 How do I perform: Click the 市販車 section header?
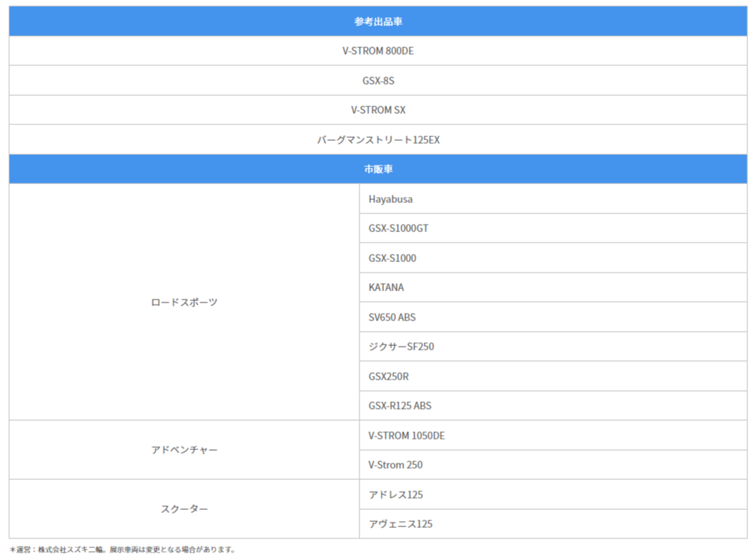pyautogui.click(x=378, y=169)
